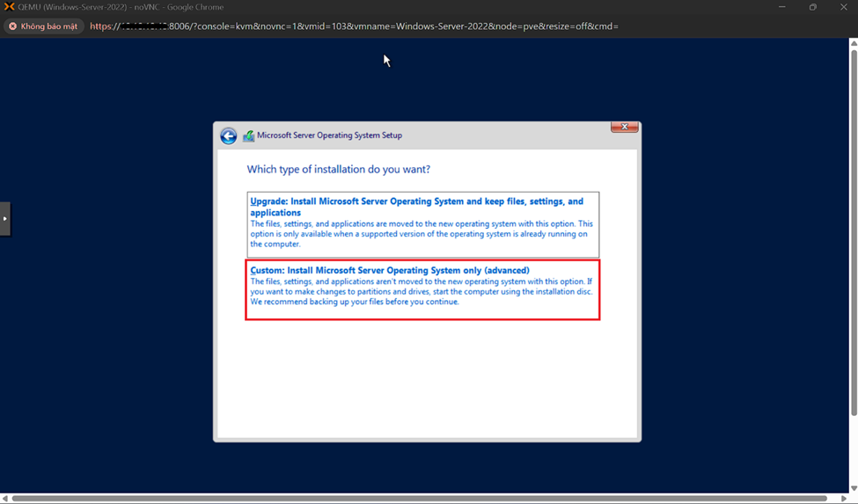The width and height of the screenshot is (858, 504).
Task: Click the horizontal scrollbar left arrow
Action: coord(5,499)
